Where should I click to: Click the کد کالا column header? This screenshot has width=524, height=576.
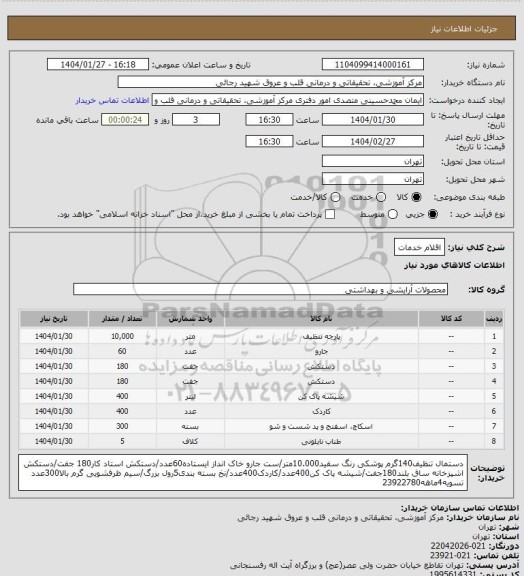pyautogui.click(x=451, y=319)
